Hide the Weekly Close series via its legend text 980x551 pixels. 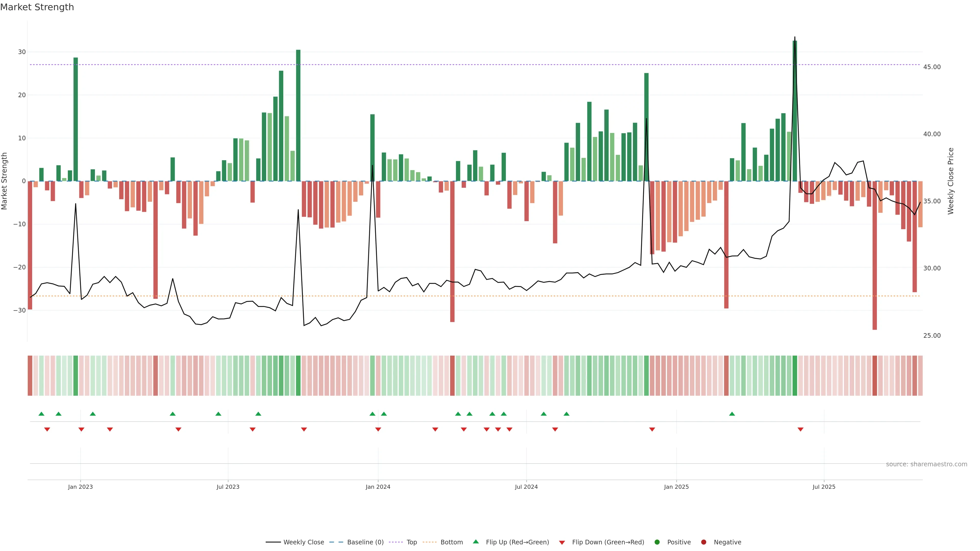304,542
